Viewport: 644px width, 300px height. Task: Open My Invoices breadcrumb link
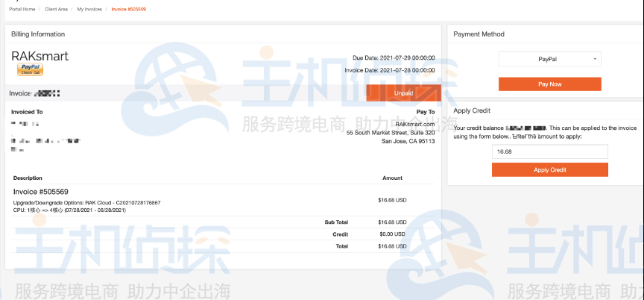pyautogui.click(x=89, y=9)
